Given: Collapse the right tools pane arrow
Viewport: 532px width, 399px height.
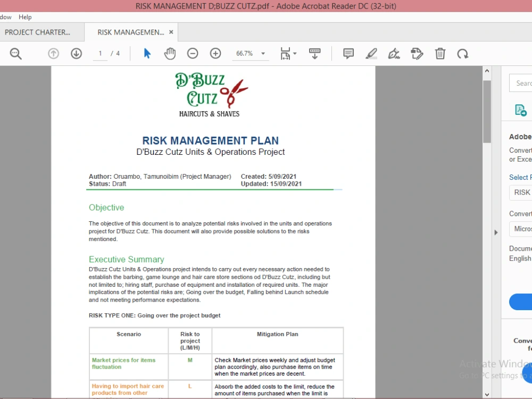Looking at the screenshot, I should pos(496,232).
